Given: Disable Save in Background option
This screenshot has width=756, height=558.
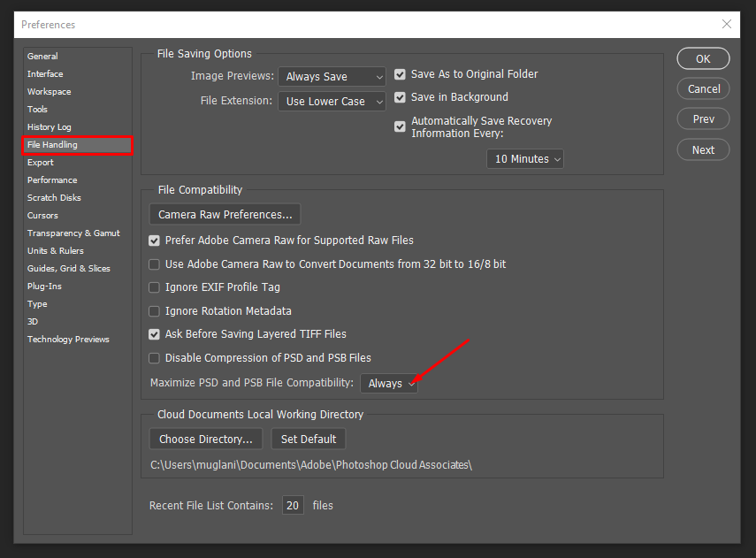Looking at the screenshot, I should click(401, 98).
